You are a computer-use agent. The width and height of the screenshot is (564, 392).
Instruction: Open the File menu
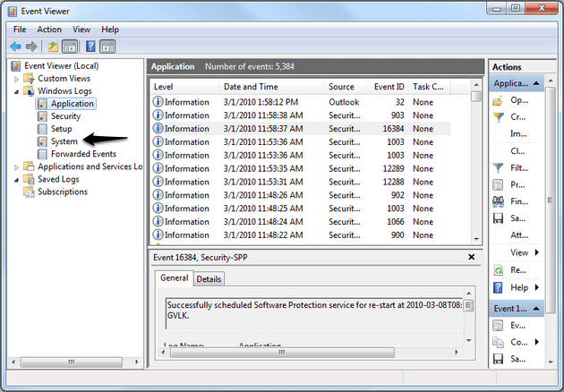pos(20,30)
